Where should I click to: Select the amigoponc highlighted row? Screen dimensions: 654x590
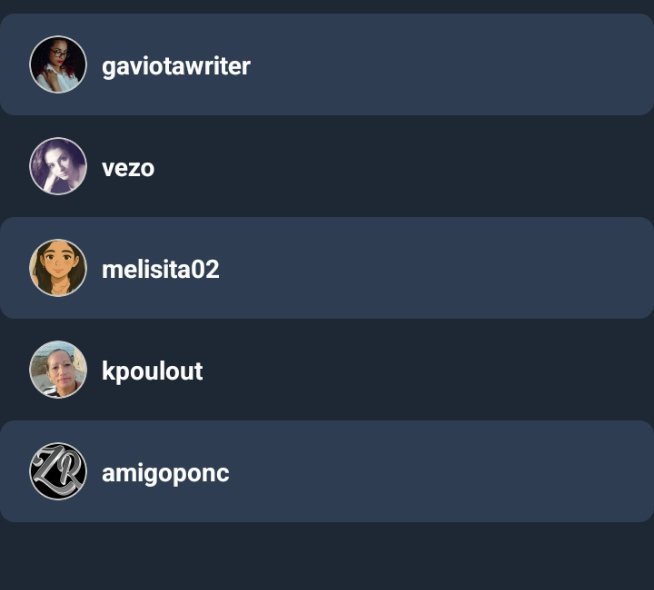327,471
